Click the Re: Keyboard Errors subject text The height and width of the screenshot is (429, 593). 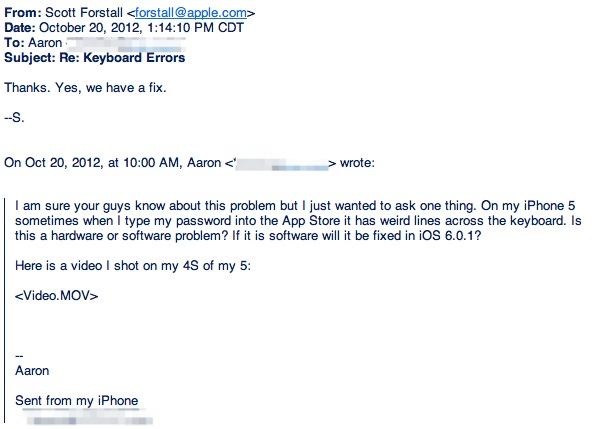tap(122, 58)
